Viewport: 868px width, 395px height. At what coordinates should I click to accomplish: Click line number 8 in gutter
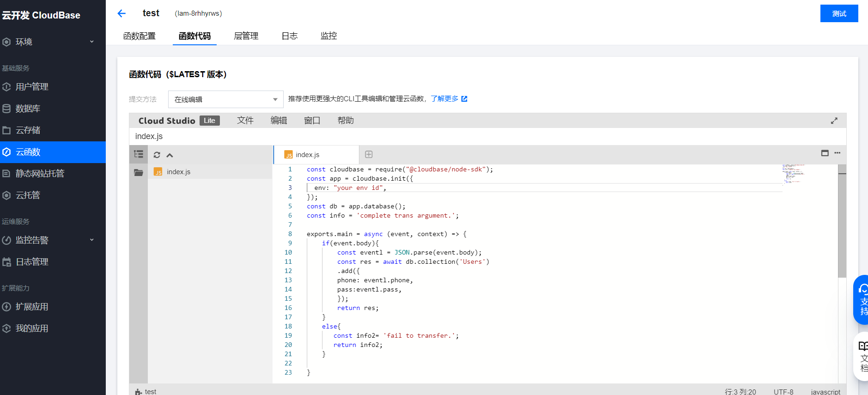(290, 234)
